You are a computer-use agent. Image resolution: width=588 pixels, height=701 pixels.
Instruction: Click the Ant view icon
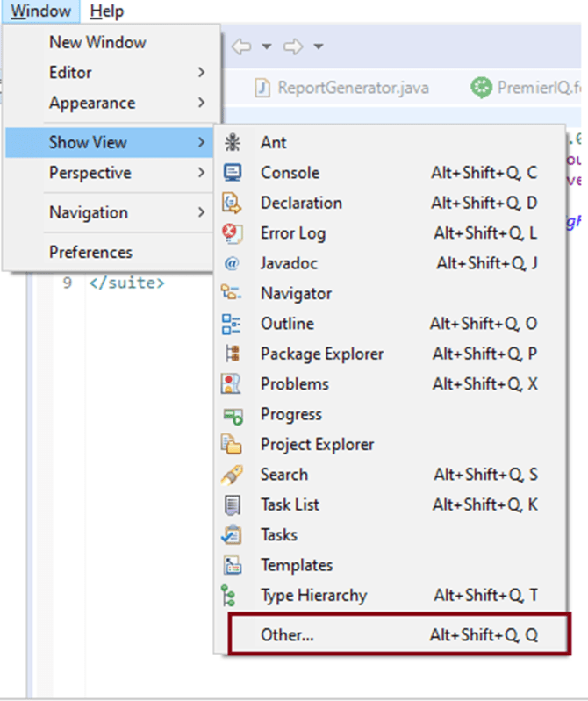click(233, 142)
